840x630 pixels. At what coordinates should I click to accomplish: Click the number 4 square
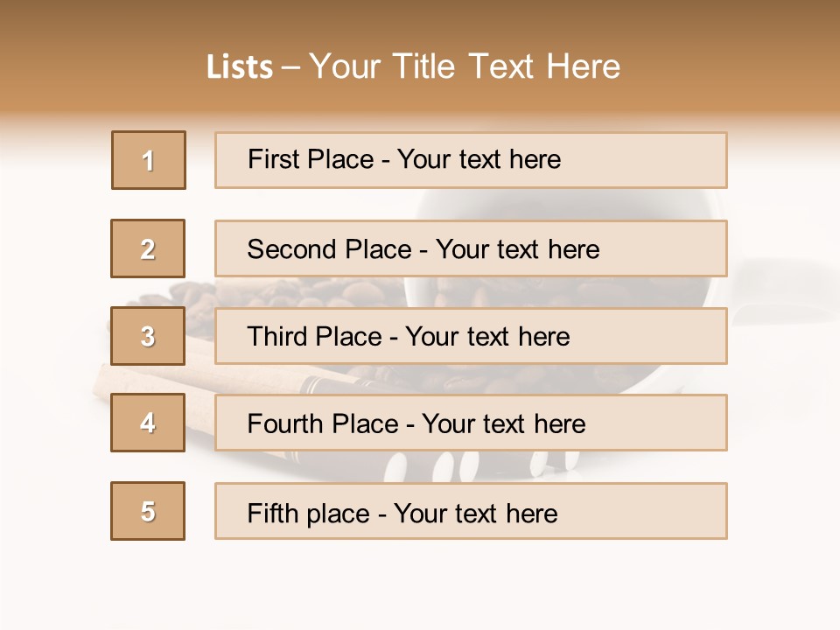[148, 423]
